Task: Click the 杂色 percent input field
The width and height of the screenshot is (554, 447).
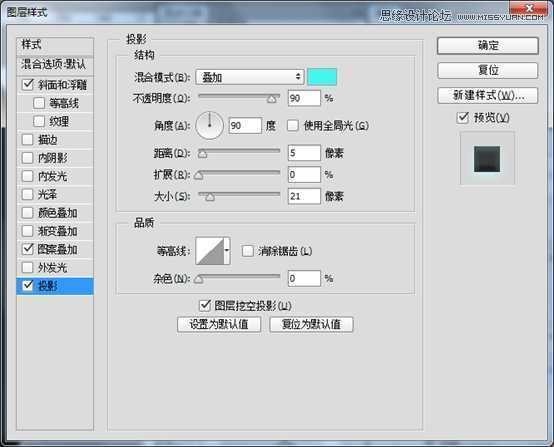Action: click(304, 278)
